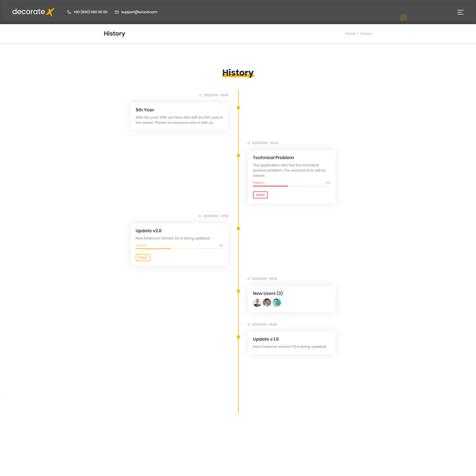The image size is (476, 476).
Task: Click the +90 (850) phone number
Action: coord(90,12)
